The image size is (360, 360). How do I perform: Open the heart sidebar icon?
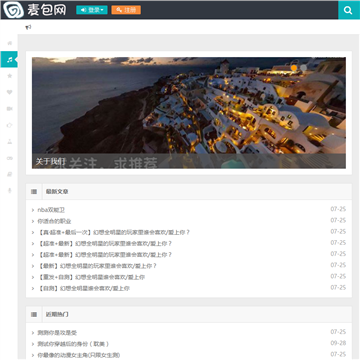10,92
